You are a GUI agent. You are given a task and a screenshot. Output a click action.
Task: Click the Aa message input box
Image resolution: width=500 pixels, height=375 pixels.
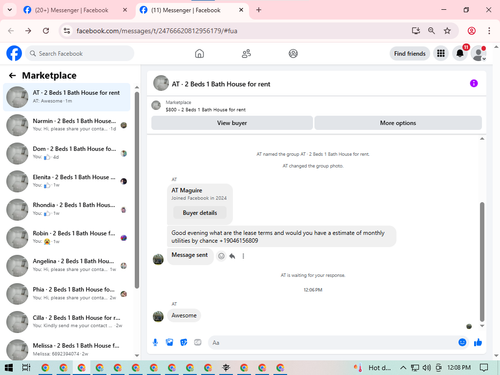coord(333,342)
